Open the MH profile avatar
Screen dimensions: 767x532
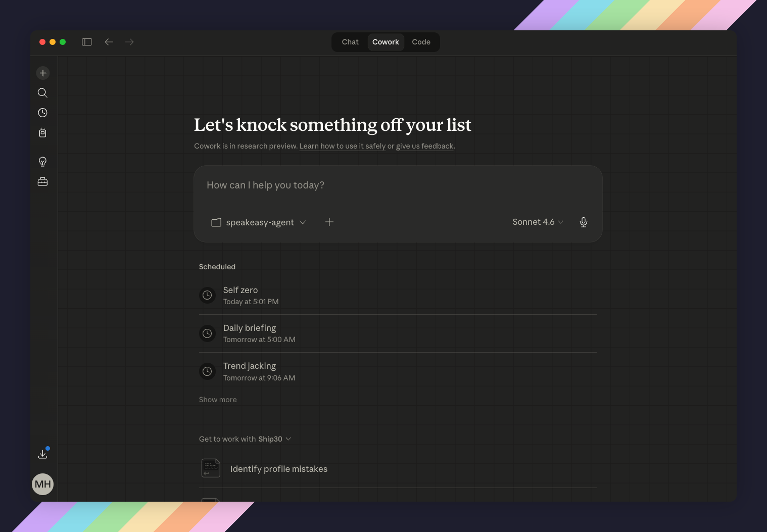pyautogui.click(x=43, y=484)
